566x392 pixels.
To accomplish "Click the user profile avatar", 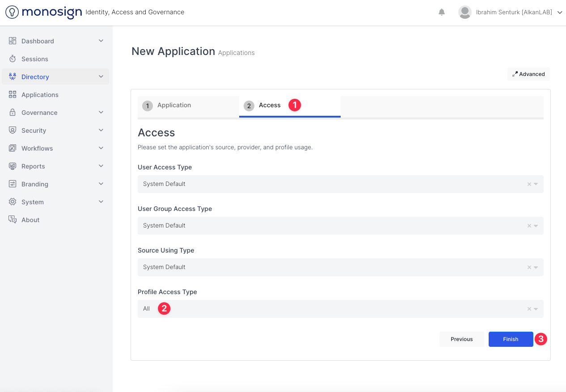I will tap(465, 12).
